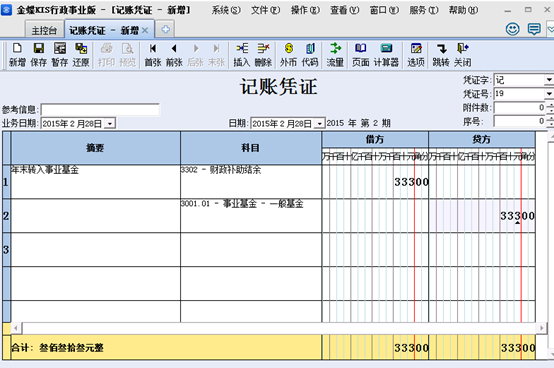Save the voucher with 保存 icon
554x368 pixels.
point(39,55)
